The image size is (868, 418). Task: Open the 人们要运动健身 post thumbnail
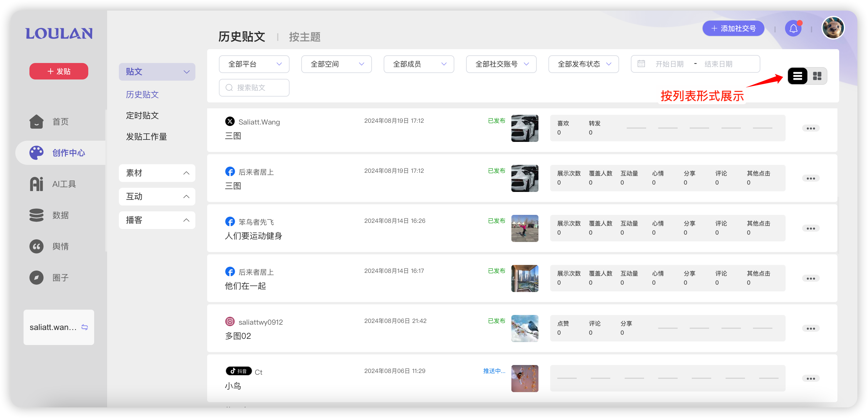click(525, 228)
